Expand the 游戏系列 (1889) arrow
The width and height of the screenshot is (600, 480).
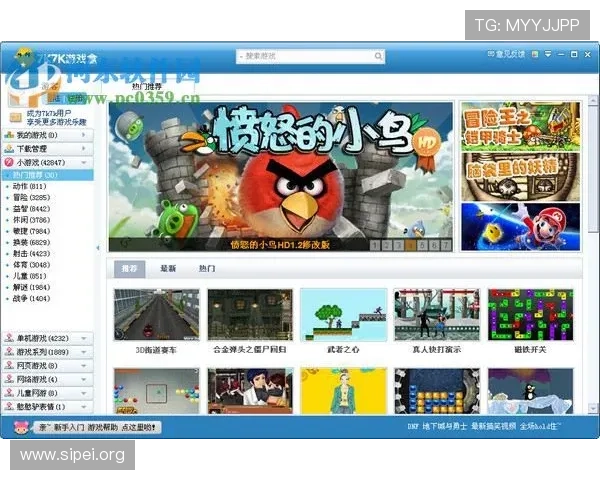pos(83,352)
